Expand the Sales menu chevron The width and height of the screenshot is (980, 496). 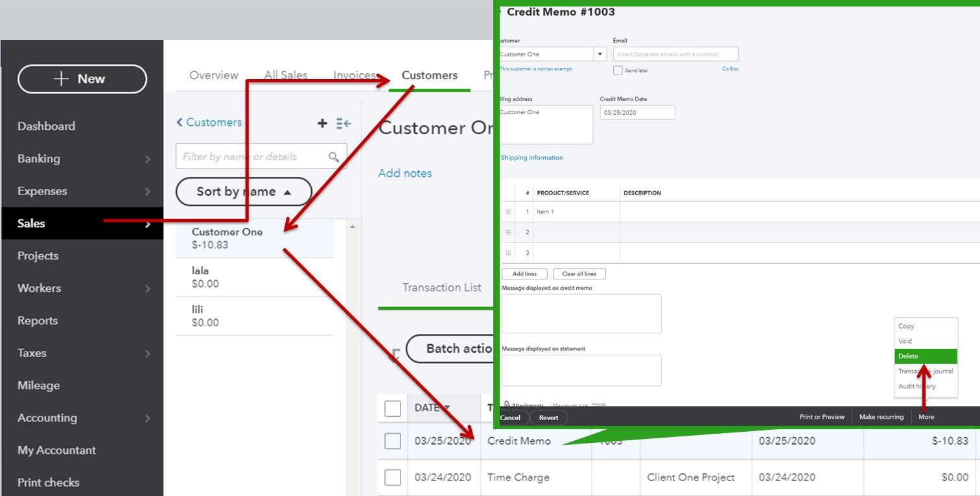coord(148,224)
